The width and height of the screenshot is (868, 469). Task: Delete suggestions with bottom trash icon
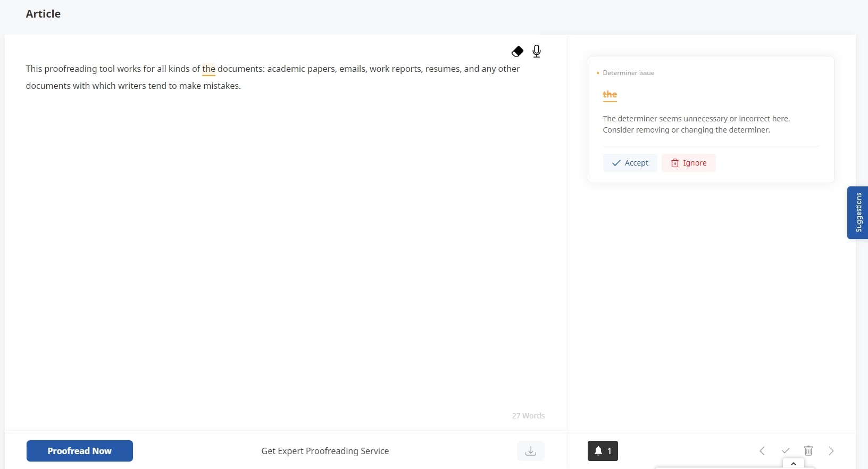(x=808, y=451)
